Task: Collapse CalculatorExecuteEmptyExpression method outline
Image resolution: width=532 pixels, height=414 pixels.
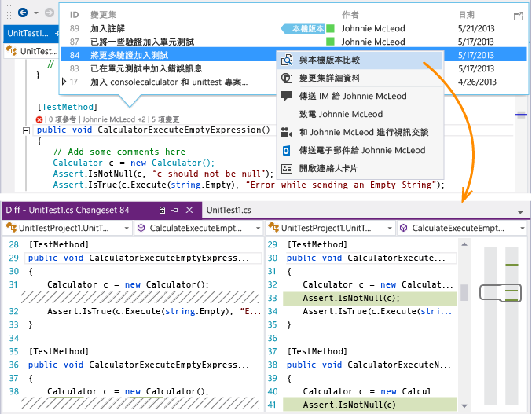Action: (26, 130)
